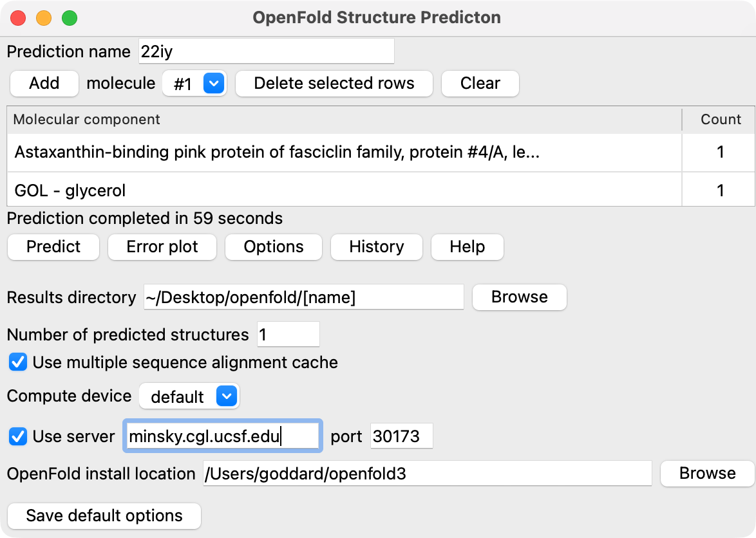Click the Results directory text field
Screen dimensions: 756x538
pos(303,297)
